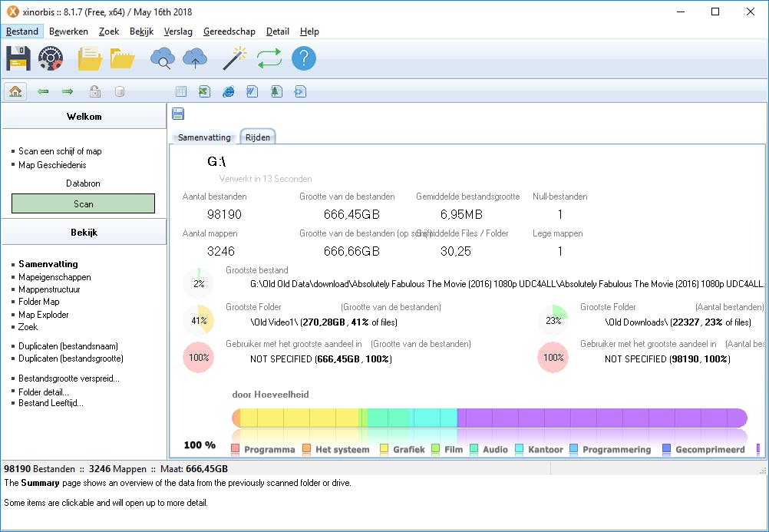The width and height of the screenshot is (769, 532).
Task: Open settings via the gear icon
Action: [51, 58]
